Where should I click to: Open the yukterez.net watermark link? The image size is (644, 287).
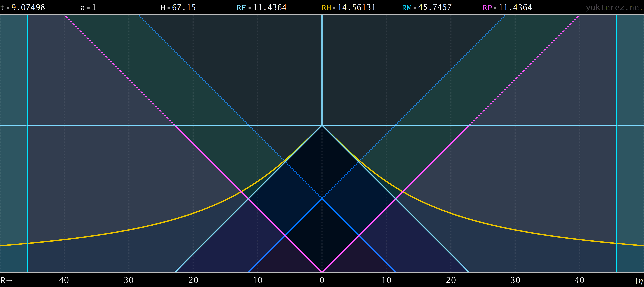click(x=614, y=8)
